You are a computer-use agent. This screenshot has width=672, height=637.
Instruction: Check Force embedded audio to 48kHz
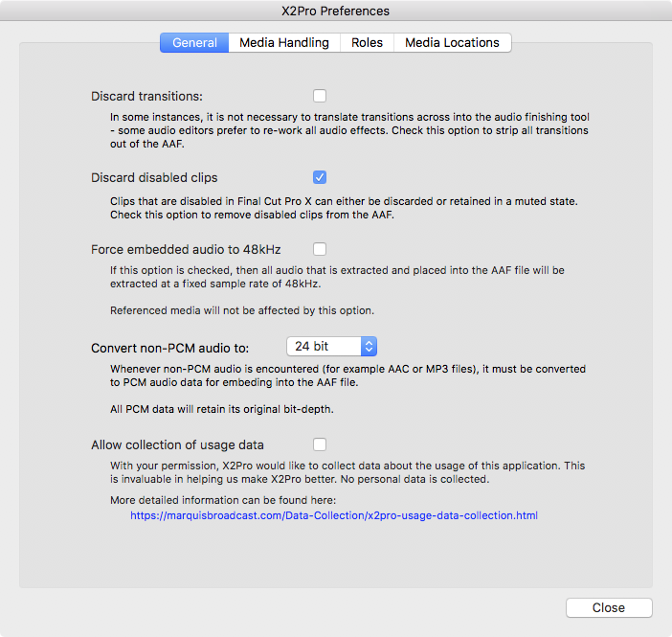point(320,249)
